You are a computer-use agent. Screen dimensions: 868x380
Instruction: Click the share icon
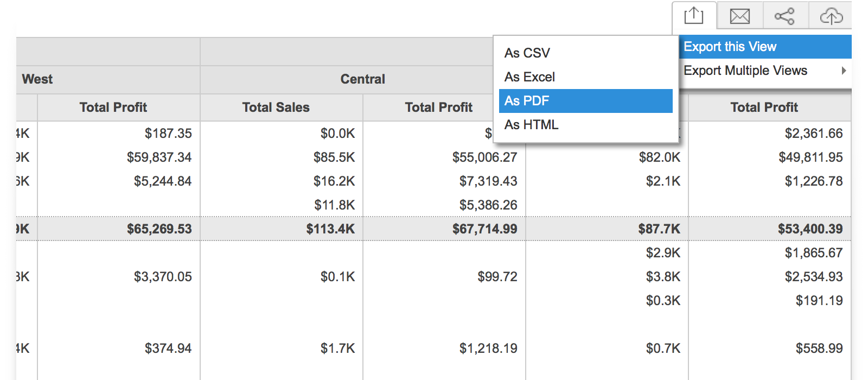coord(784,16)
